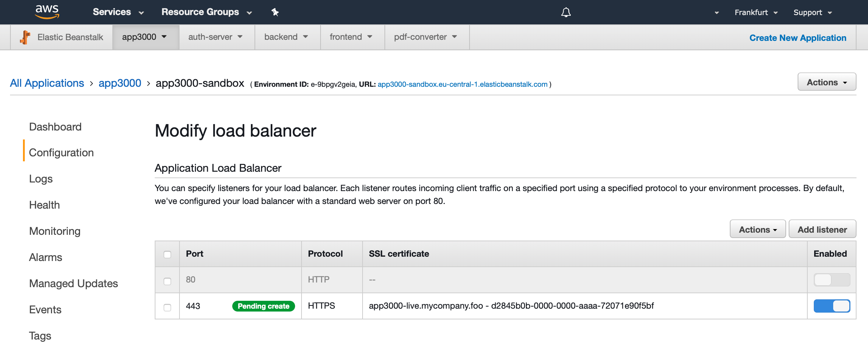Open Managed Updates in the sidebar
Screen dimensions: 868x342
tap(74, 284)
